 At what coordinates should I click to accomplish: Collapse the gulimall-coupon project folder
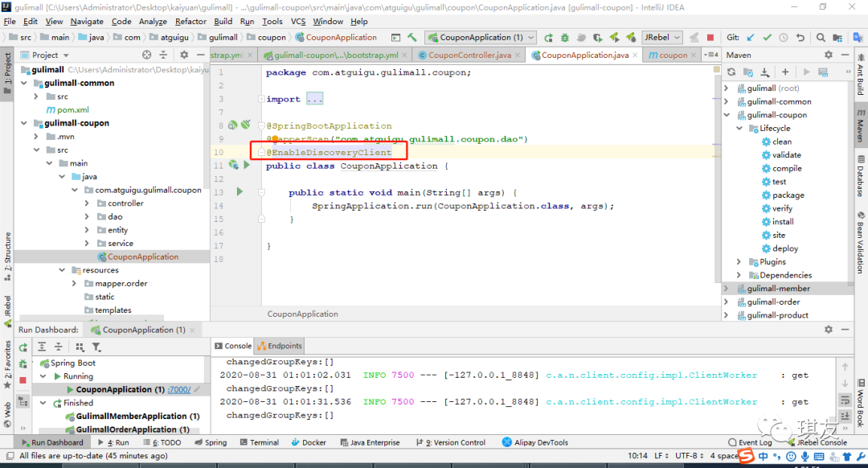(23, 123)
